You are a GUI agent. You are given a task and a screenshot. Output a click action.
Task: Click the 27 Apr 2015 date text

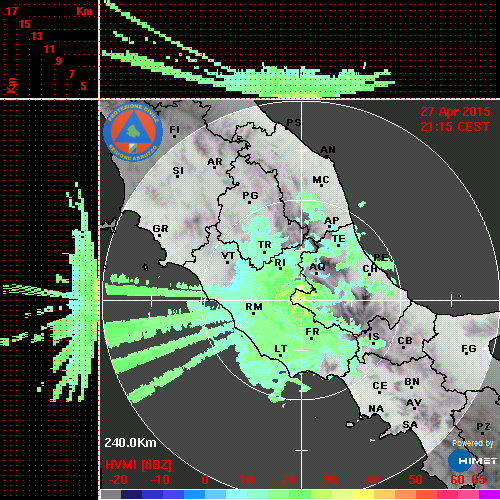pyautogui.click(x=455, y=112)
